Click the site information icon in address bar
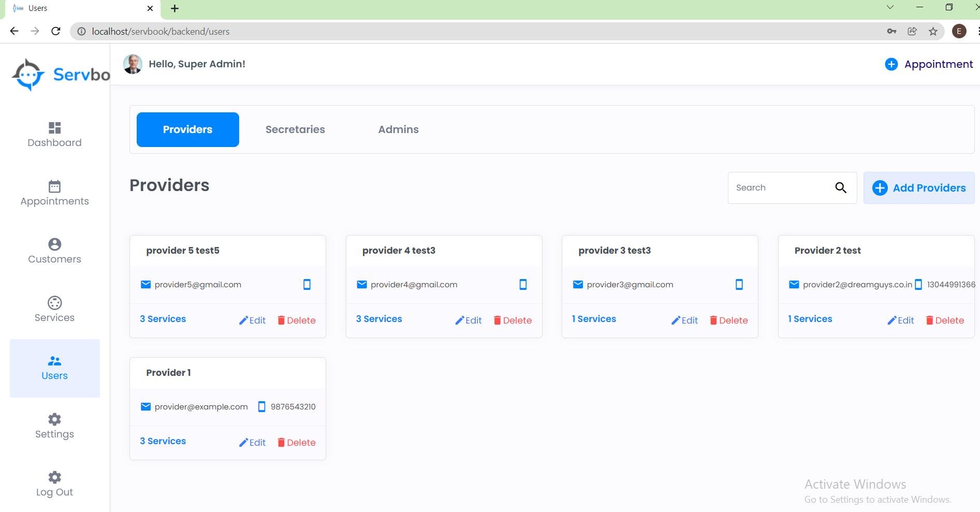Screen dimensions: 980x512 coord(81,32)
